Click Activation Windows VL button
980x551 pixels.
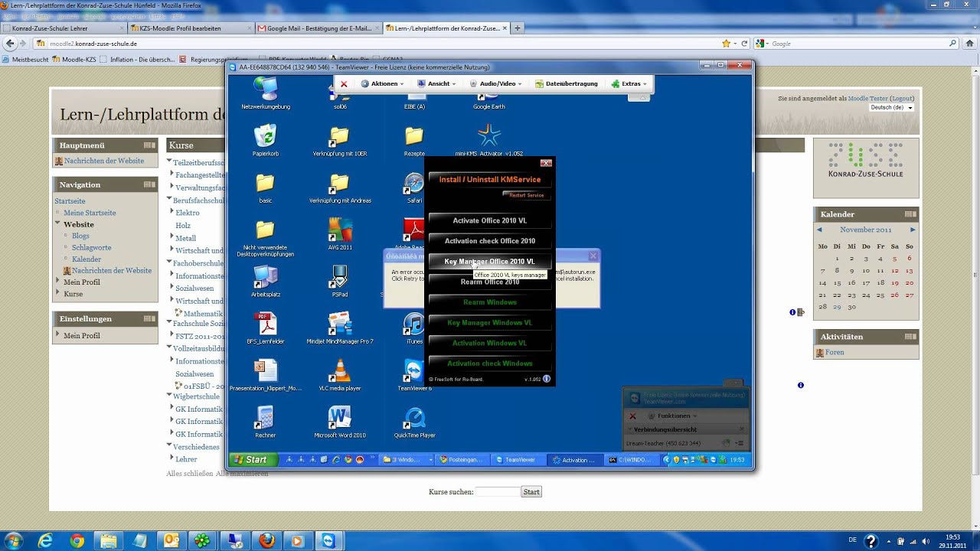(490, 343)
